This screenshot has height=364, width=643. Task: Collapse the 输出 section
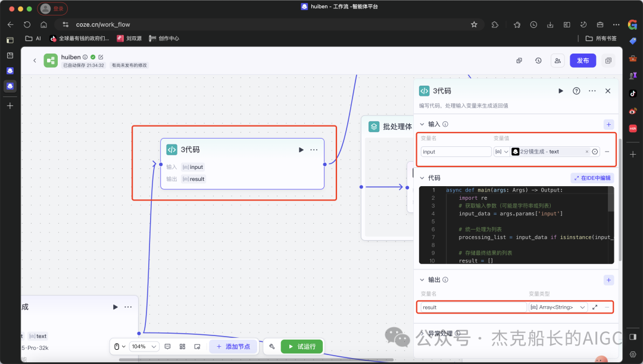pos(422,280)
